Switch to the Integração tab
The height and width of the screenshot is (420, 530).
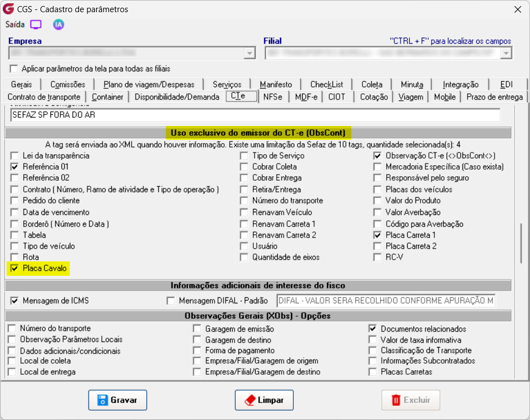(460, 85)
